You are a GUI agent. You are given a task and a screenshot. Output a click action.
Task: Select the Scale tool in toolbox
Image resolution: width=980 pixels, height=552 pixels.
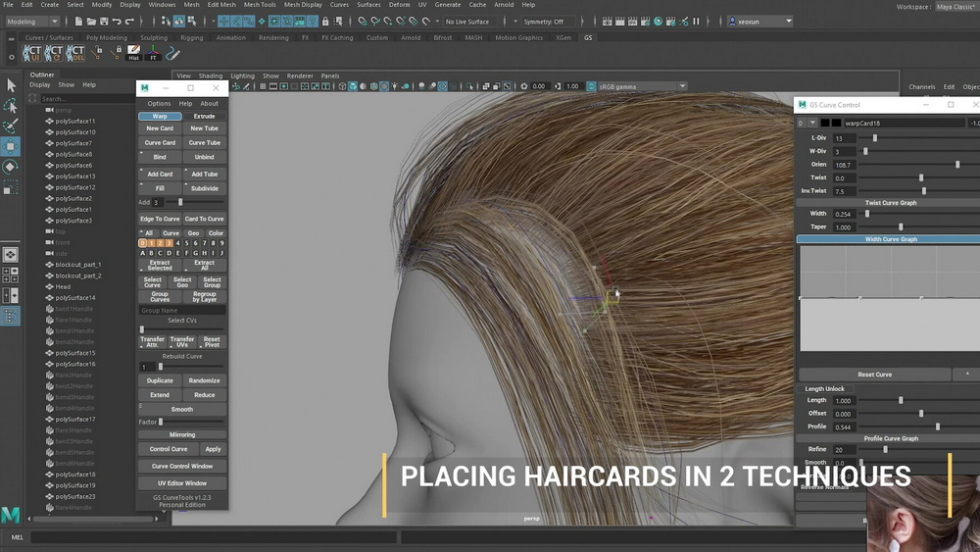click(x=11, y=187)
